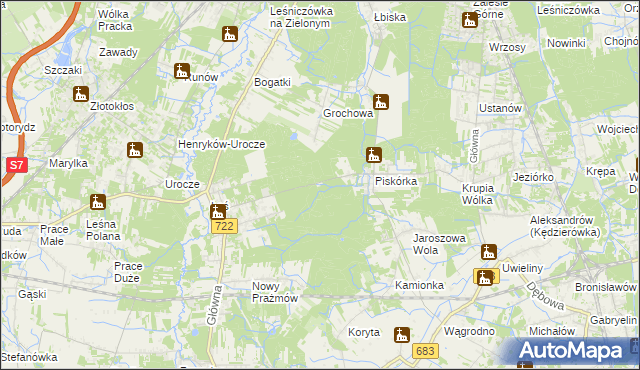Click the Jeziórko place label
Viewport: 640px width, 370px height.
tap(533, 177)
